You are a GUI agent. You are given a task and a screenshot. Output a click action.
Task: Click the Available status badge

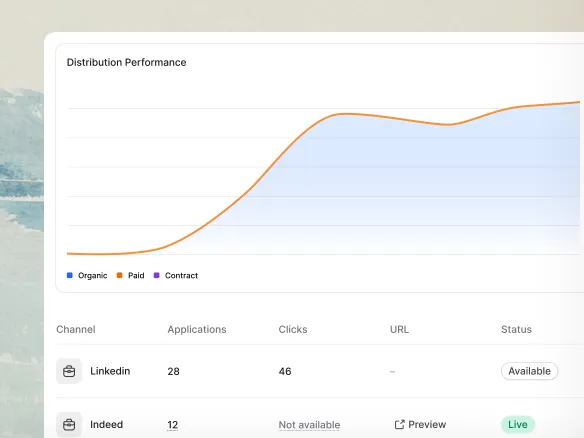529,371
